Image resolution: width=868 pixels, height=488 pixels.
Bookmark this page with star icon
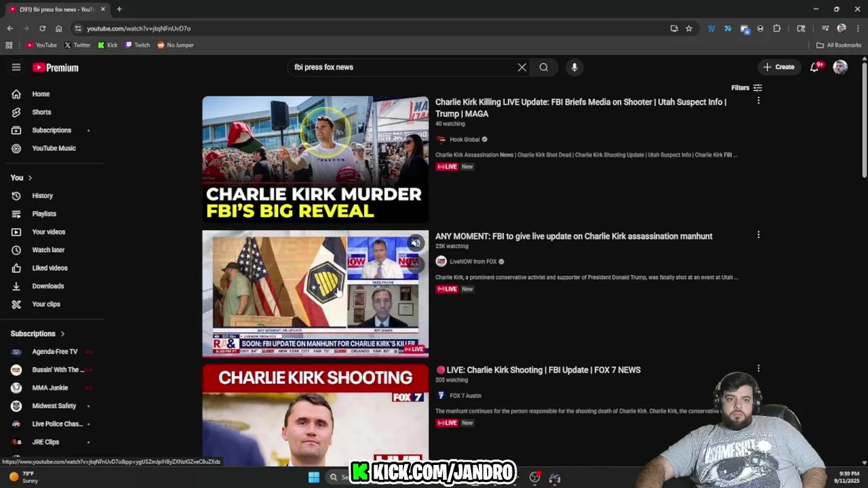pos(689,28)
